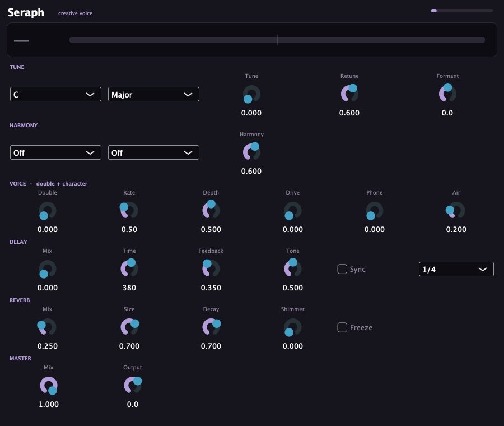
Task: Open the key dropdown showing C
Action: coord(55,94)
